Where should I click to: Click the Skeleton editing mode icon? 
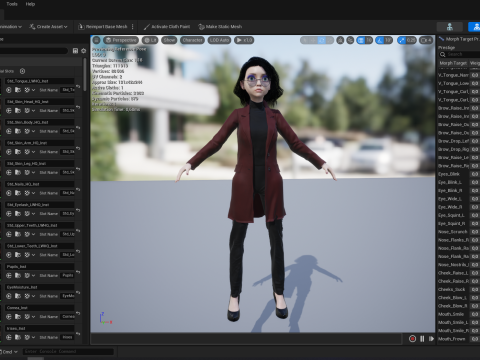[x=450, y=27]
